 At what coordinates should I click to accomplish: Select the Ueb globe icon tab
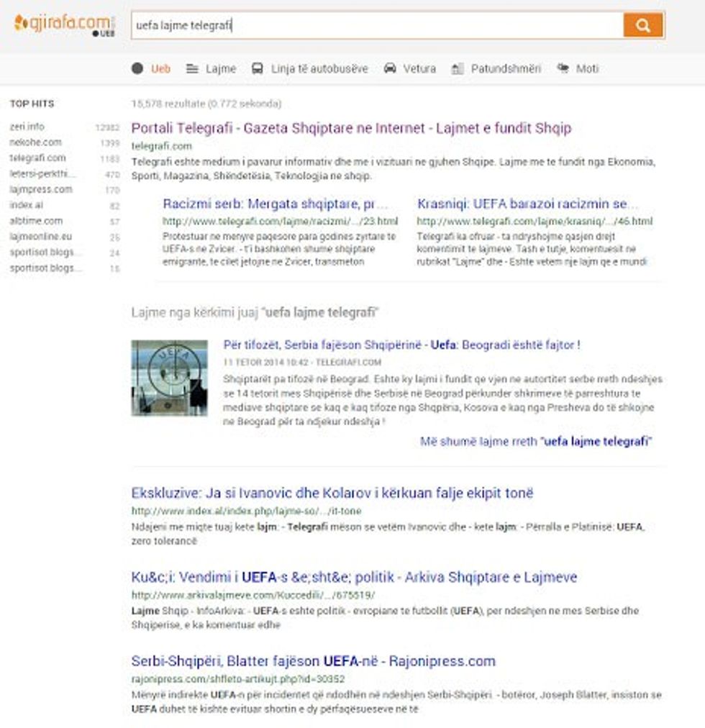[x=137, y=69]
